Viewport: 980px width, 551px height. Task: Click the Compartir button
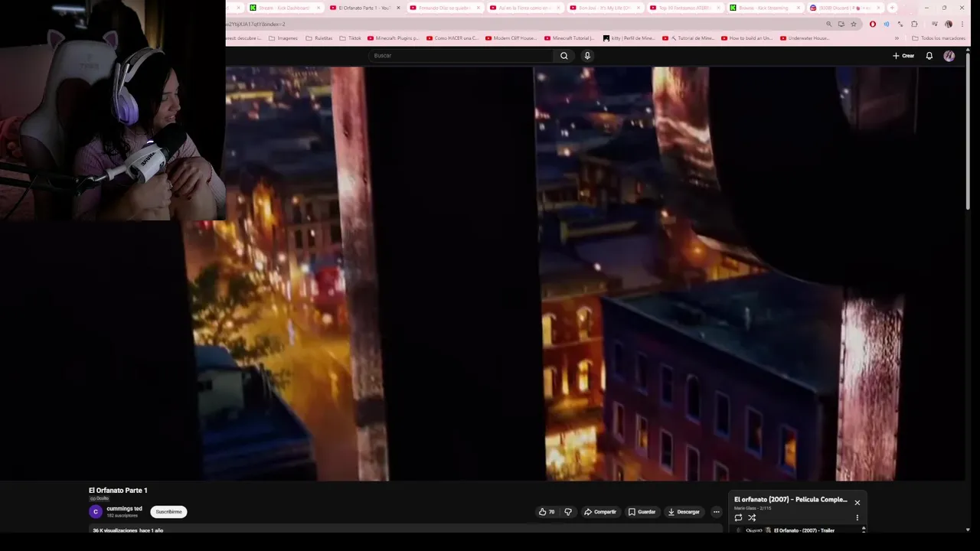pos(600,512)
